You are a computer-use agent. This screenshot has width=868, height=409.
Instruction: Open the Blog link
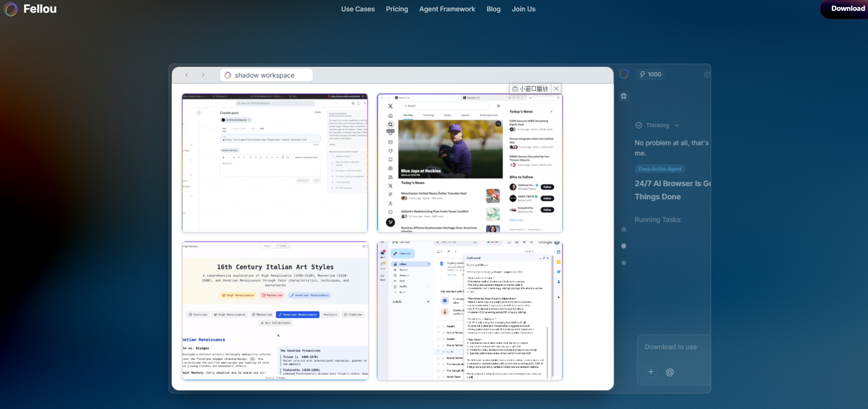pos(493,9)
